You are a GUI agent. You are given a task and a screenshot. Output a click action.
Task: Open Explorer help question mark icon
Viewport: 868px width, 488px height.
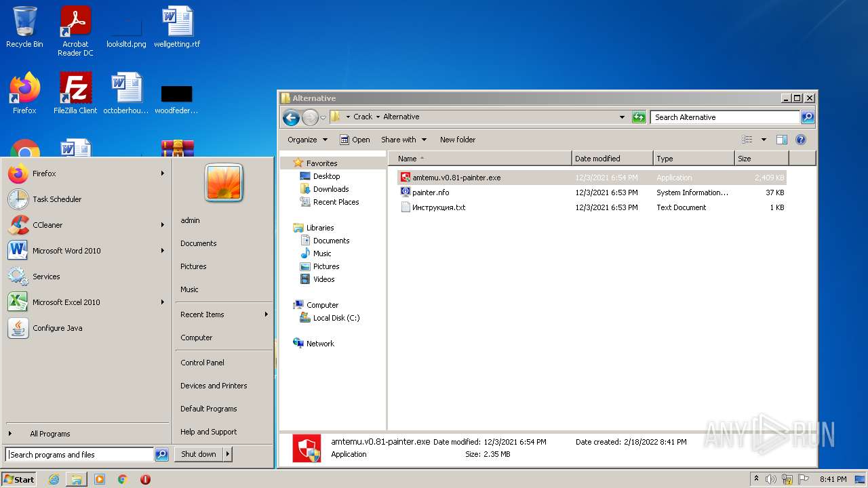(801, 140)
